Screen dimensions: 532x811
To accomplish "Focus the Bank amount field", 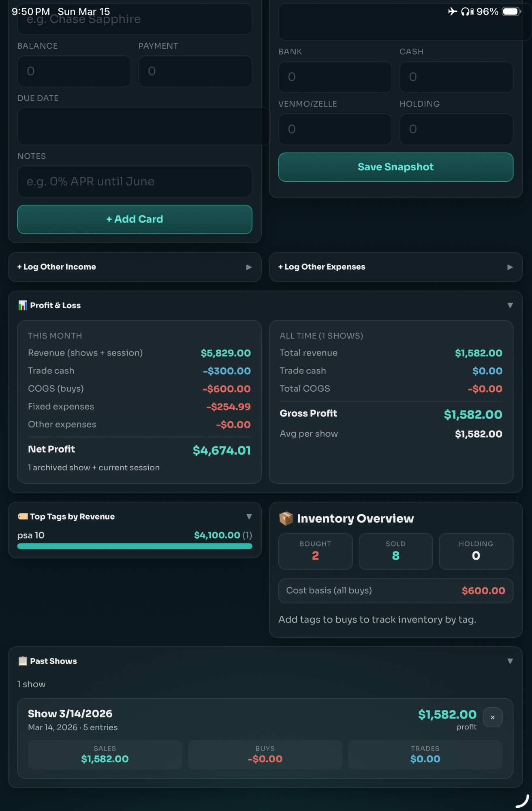I will pos(335,77).
